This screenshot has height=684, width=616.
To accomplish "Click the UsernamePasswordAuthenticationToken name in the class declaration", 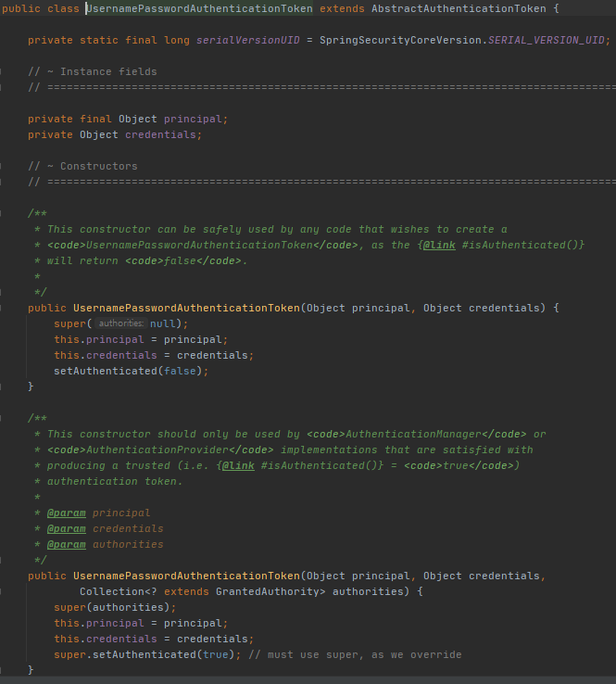I will click(x=199, y=8).
